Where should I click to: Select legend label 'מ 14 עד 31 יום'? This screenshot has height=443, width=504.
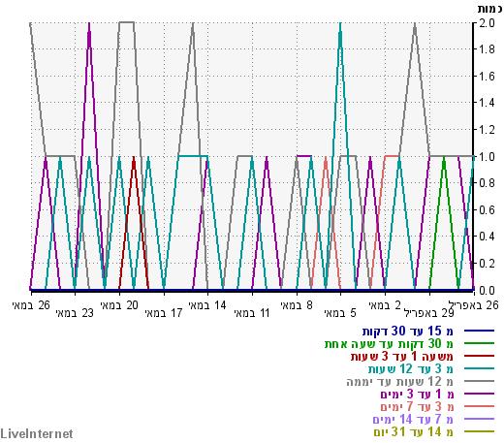414,432
